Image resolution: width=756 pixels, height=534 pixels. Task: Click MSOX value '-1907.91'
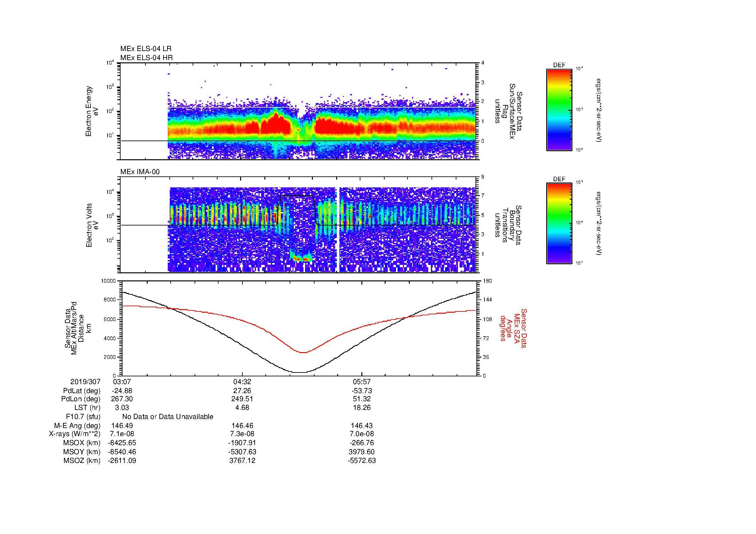[242, 443]
